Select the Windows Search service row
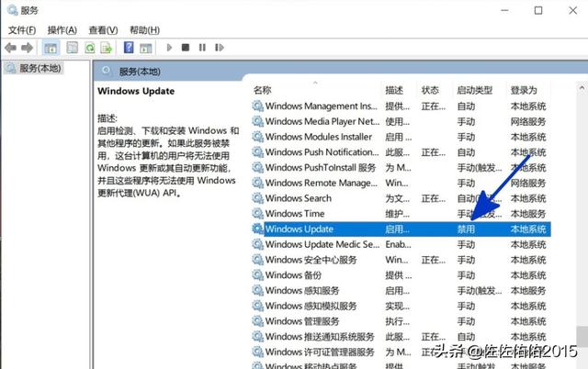Viewport: 588px width, 369px height. (x=401, y=198)
